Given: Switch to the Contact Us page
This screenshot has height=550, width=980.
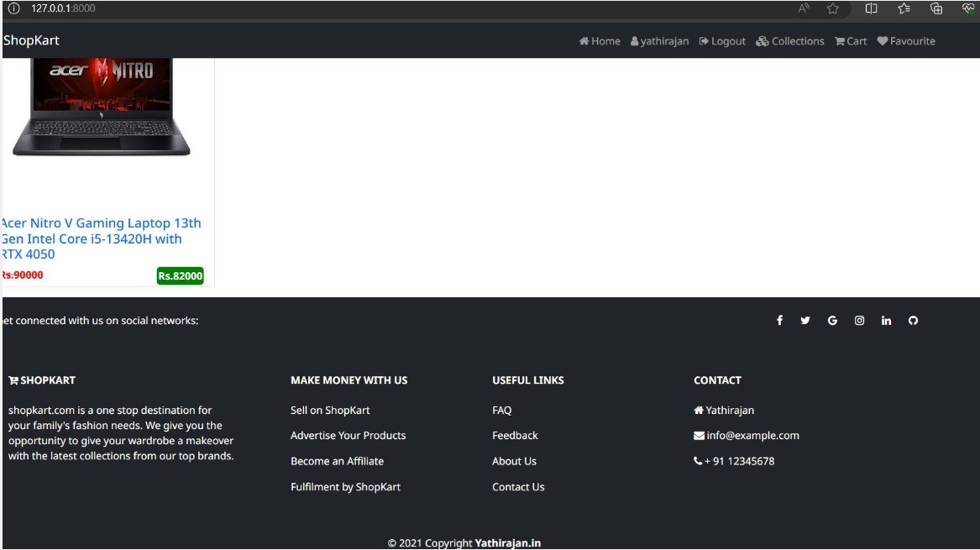Looking at the screenshot, I should (x=518, y=486).
